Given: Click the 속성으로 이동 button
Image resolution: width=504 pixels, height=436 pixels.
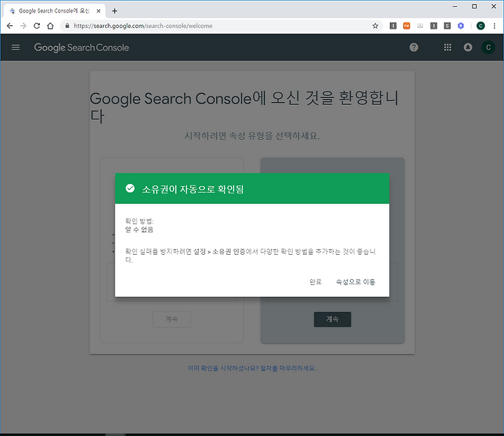Looking at the screenshot, I should 356,282.
